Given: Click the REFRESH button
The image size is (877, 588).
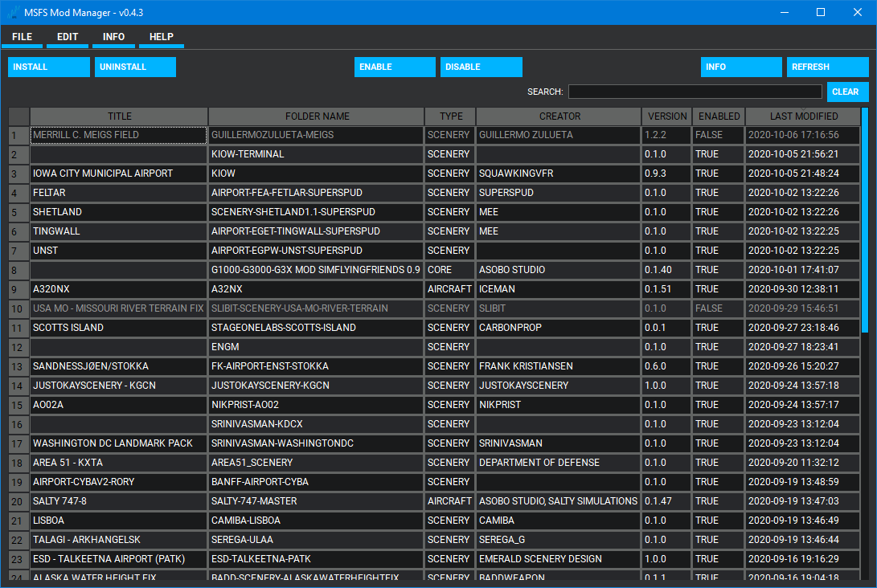Looking at the screenshot, I should (827, 67).
